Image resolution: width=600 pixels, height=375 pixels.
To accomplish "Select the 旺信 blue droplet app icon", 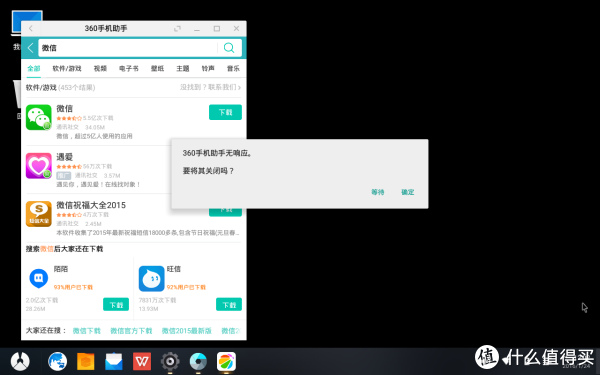I will click(x=152, y=279).
